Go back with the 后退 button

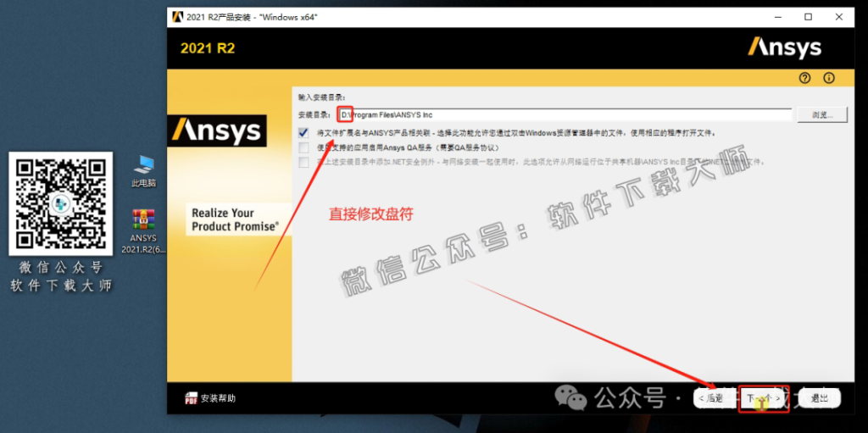click(x=715, y=397)
